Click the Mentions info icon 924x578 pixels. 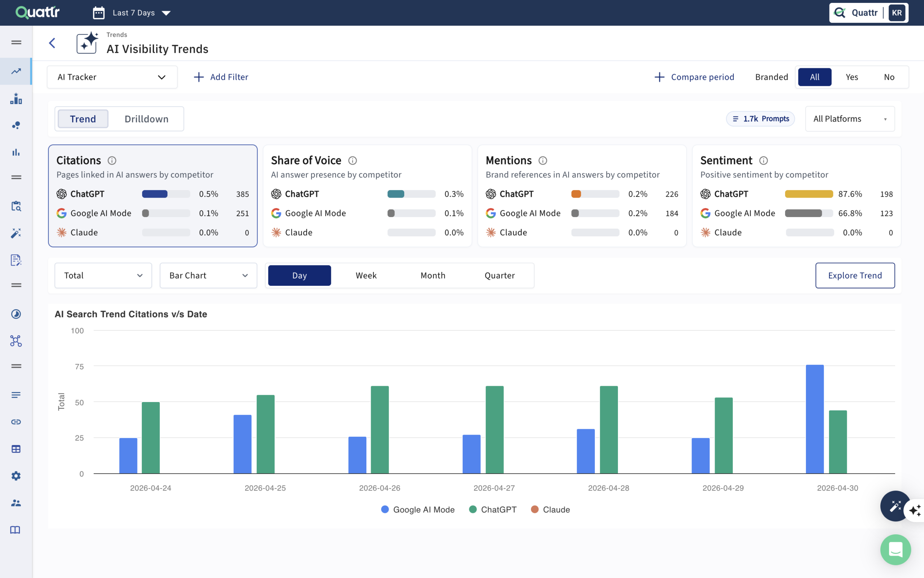tap(542, 160)
